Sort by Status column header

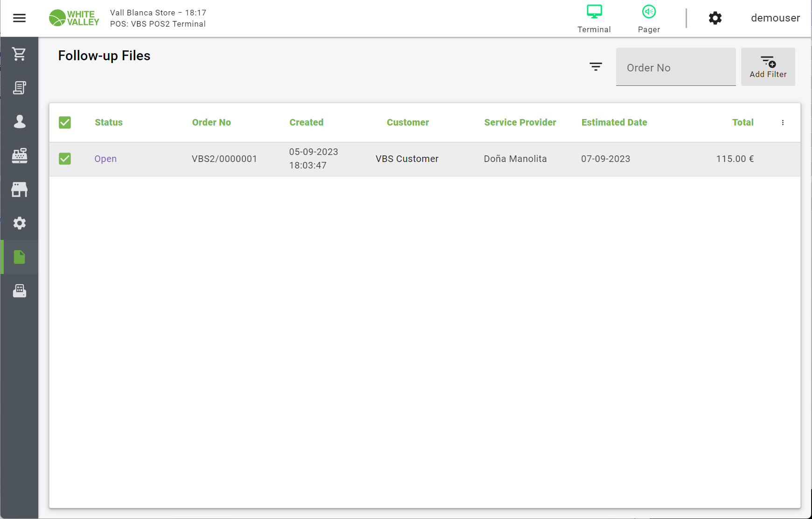pyautogui.click(x=109, y=122)
